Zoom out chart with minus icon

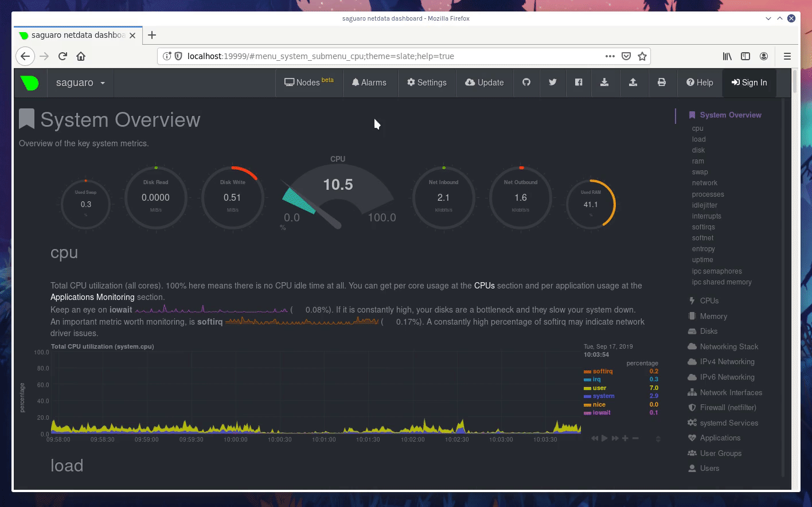click(x=635, y=438)
